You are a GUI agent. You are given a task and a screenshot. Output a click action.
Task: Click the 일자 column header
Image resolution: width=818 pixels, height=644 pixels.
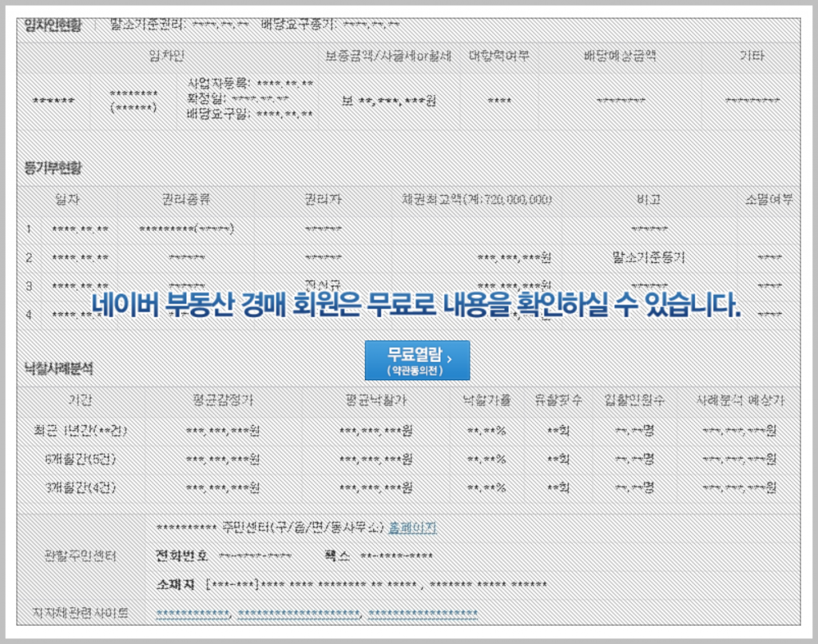[67, 200]
